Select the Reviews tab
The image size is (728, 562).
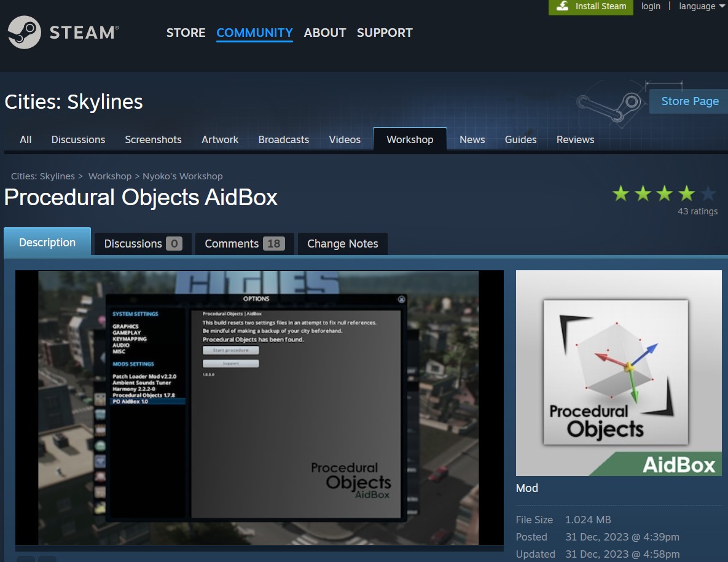(x=575, y=139)
